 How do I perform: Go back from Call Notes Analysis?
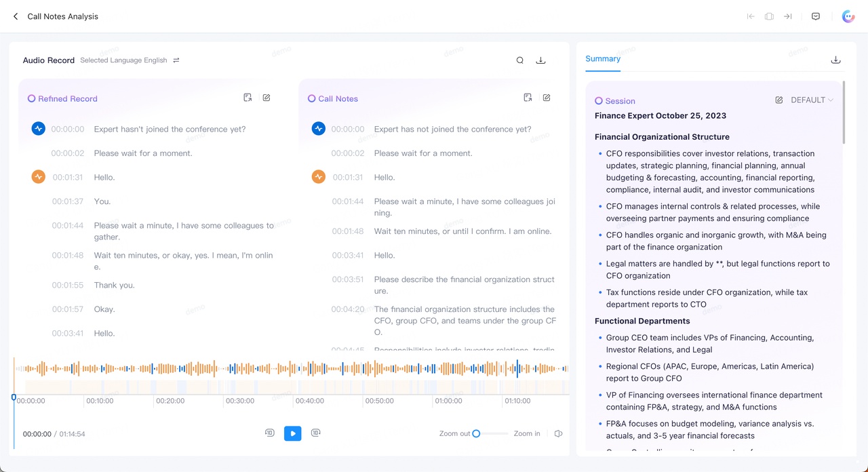point(16,16)
